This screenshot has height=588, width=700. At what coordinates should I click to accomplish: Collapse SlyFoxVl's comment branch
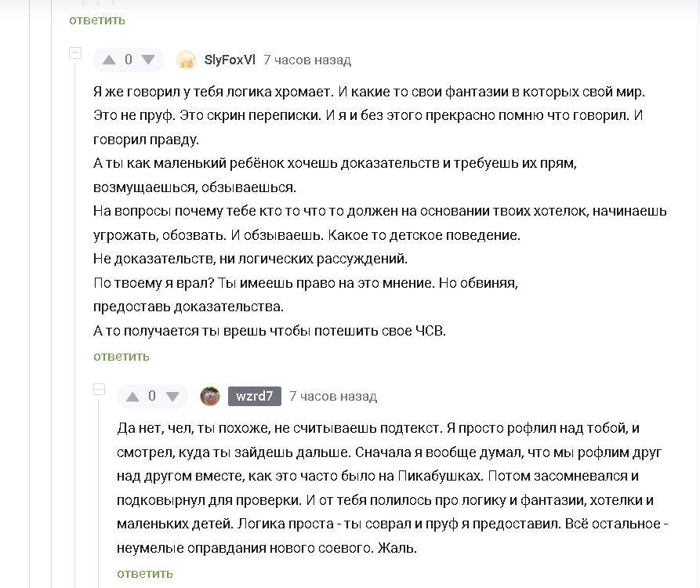[75, 53]
